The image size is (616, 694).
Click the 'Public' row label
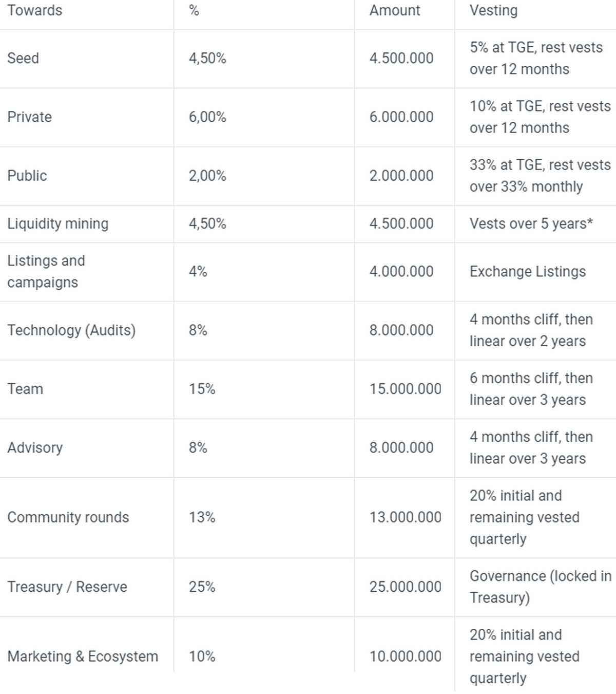(27, 176)
